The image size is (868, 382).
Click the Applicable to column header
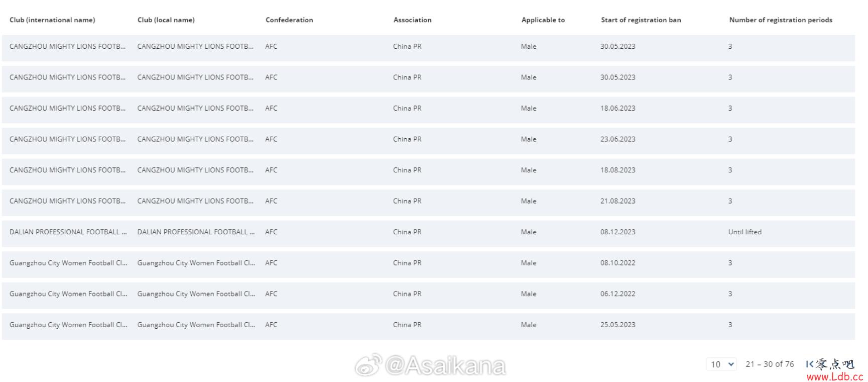pyautogui.click(x=543, y=20)
